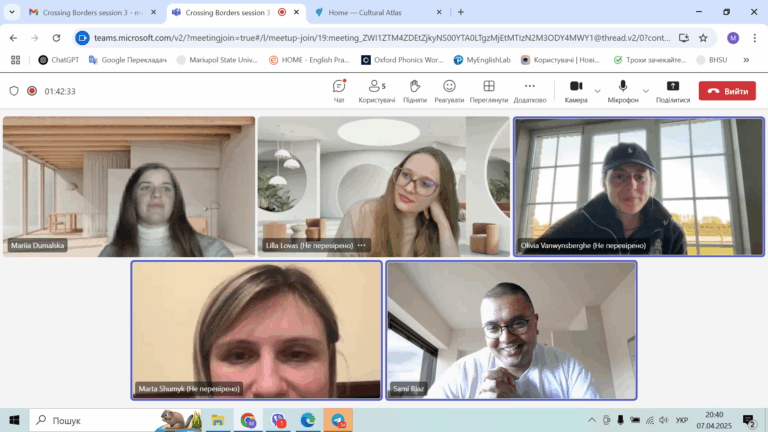
Task: Open the meeting chat panel
Action: click(339, 90)
